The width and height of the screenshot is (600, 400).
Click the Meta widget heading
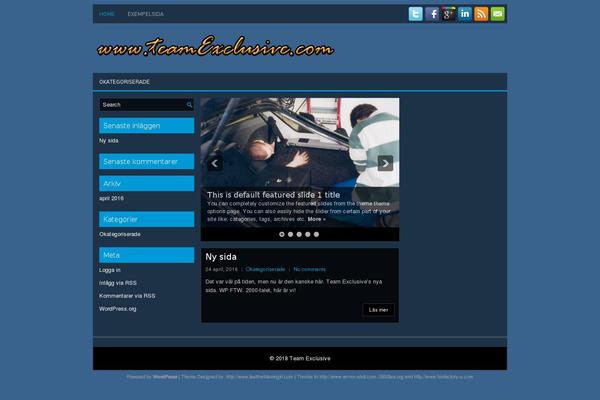[x=147, y=255]
